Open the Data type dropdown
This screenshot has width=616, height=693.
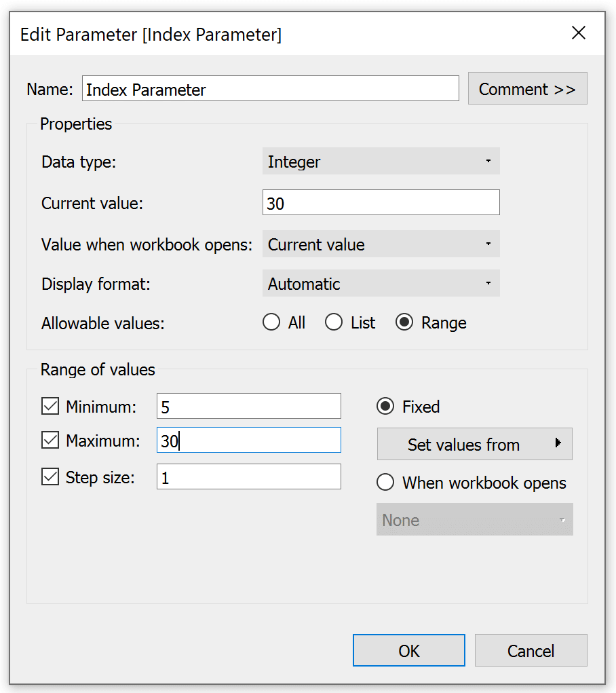click(381, 161)
